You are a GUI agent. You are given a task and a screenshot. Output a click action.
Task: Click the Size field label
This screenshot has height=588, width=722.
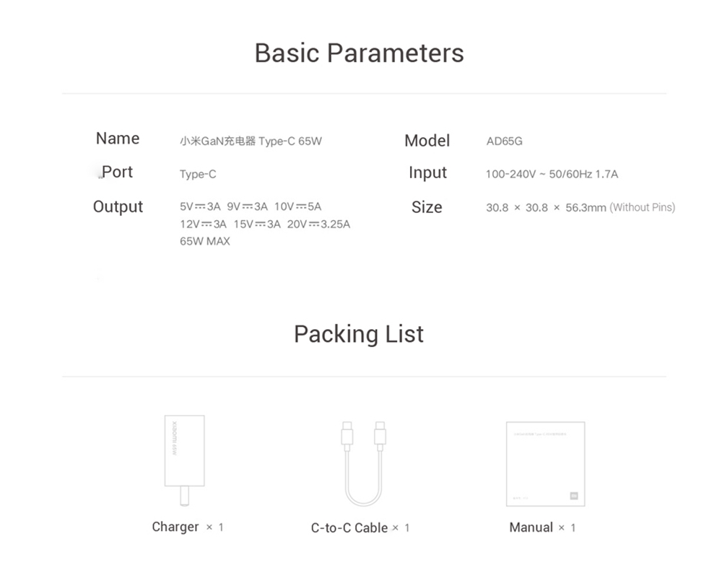pyautogui.click(x=427, y=208)
